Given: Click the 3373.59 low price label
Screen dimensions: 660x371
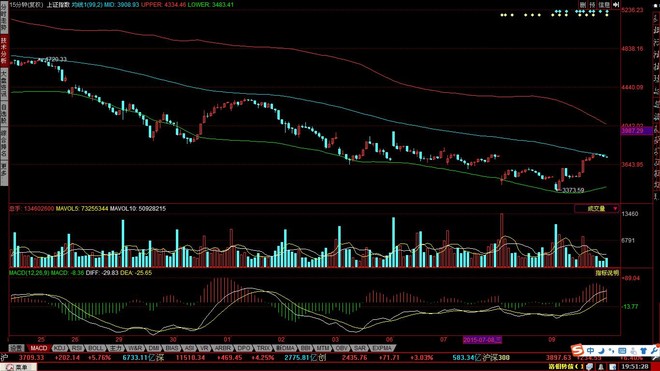Looking at the screenshot, I should tap(573, 190).
